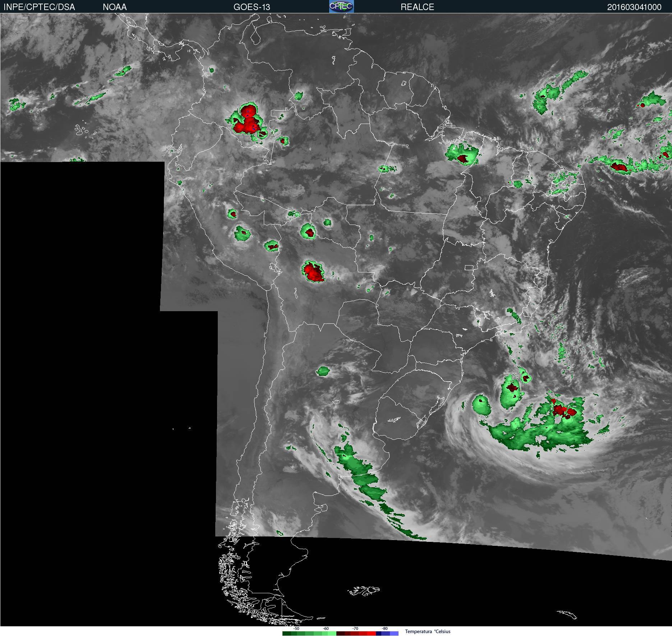Click the -60 value on the legend

pyautogui.click(x=326, y=628)
